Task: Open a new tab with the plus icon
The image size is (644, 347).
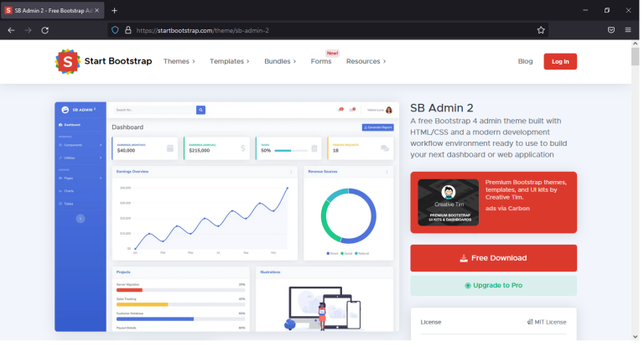Action: [115, 10]
